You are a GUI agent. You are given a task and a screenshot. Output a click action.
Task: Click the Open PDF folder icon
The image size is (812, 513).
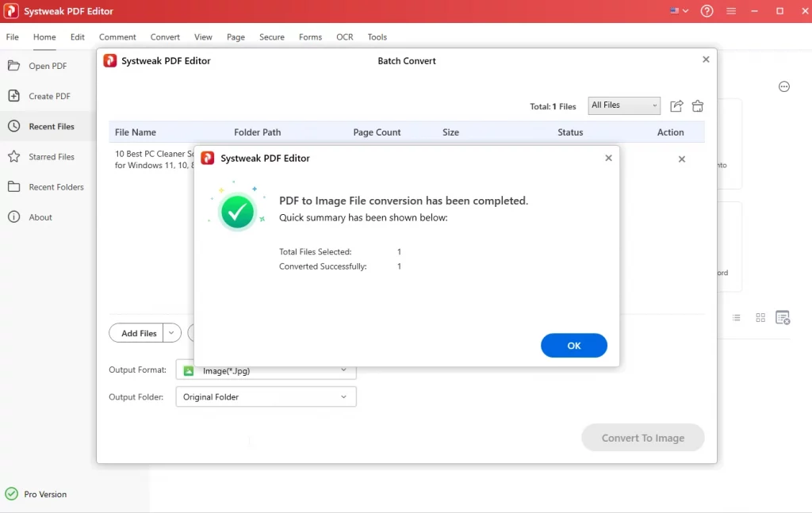[x=14, y=66]
